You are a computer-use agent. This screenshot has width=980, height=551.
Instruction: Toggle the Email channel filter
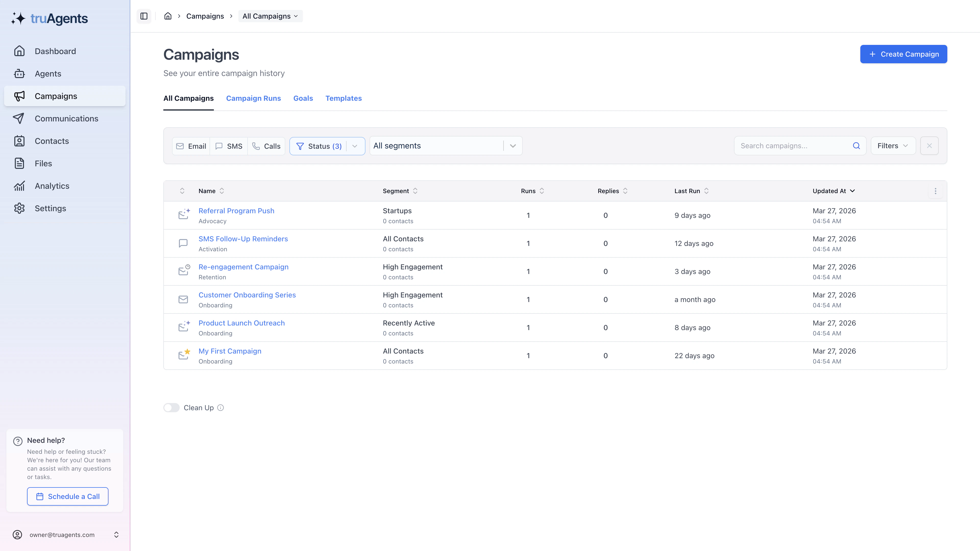(x=191, y=146)
